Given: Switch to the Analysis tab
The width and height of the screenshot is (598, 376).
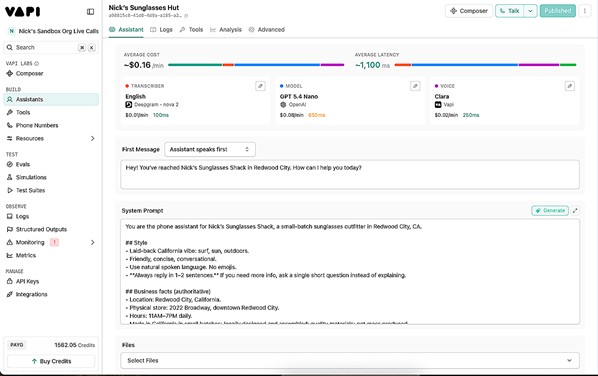Looking at the screenshot, I should 226,29.
